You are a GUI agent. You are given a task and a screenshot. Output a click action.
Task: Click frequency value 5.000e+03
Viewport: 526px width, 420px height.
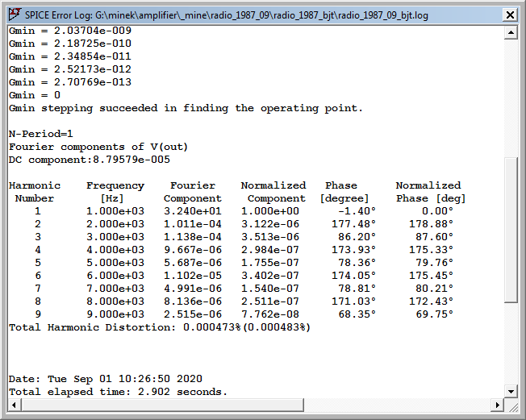tap(115, 263)
